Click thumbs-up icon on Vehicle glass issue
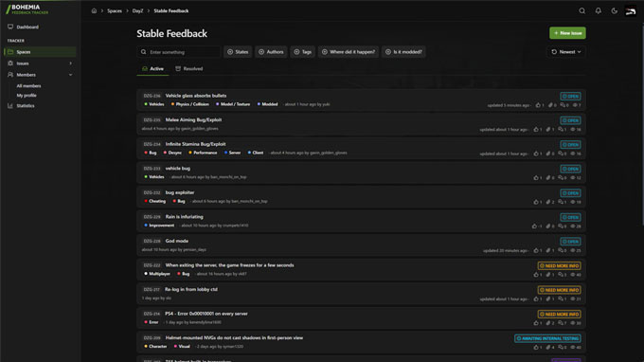The height and width of the screenshot is (362, 644). [x=538, y=105]
